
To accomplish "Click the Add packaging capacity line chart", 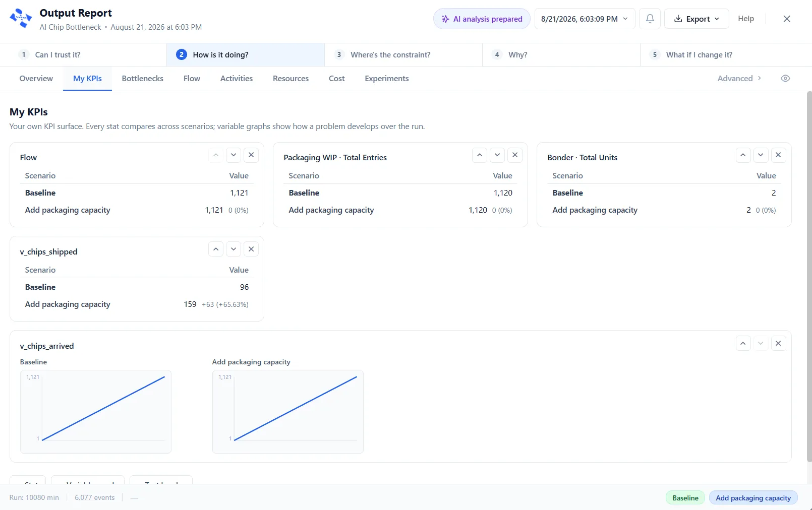I will click(x=288, y=411).
